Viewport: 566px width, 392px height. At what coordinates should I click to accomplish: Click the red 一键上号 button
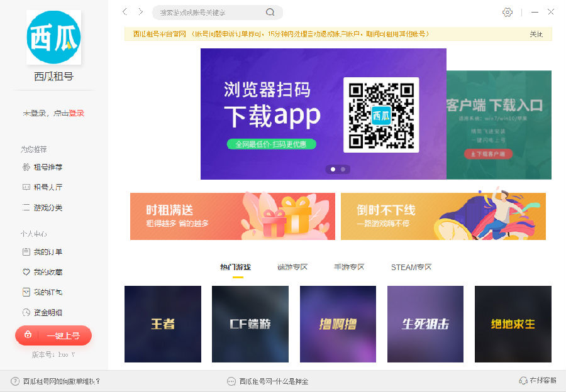pyautogui.click(x=53, y=335)
